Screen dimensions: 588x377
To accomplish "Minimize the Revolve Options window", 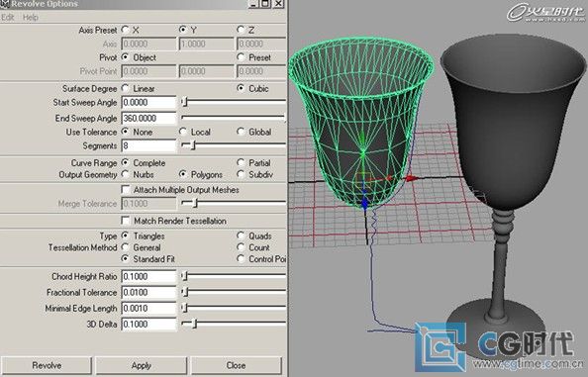I will [253, 4].
